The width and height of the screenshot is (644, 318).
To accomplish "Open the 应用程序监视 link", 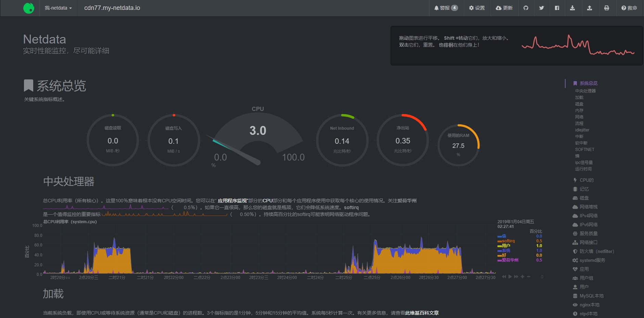I will pos(233,201).
